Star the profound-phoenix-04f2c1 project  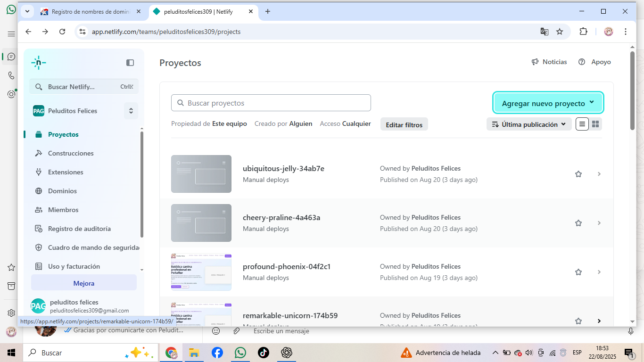(x=578, y=272)
